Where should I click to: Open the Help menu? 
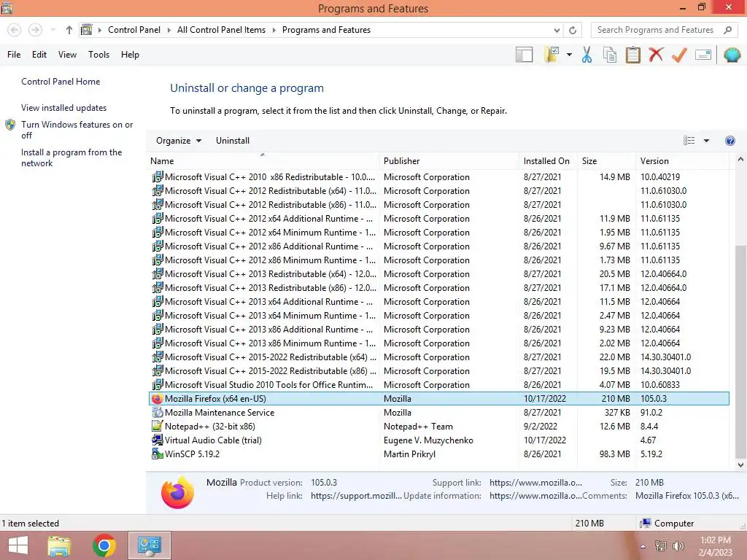[130, 55]
